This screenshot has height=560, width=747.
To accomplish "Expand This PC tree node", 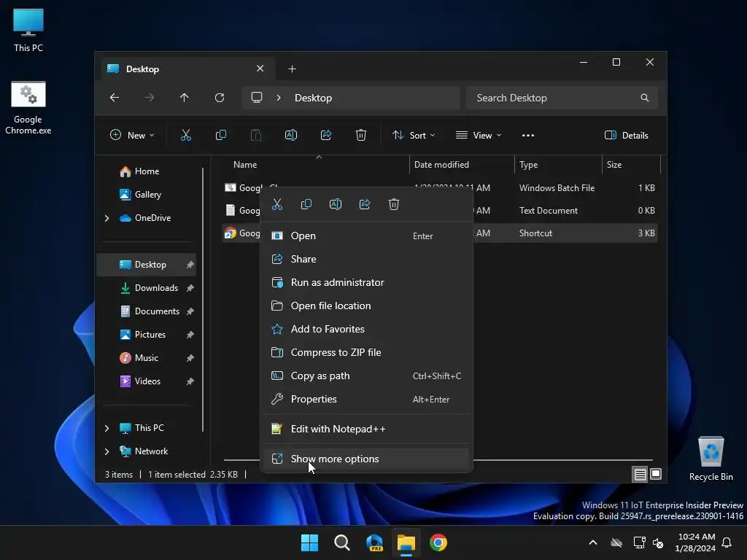I will coord(107,428).
